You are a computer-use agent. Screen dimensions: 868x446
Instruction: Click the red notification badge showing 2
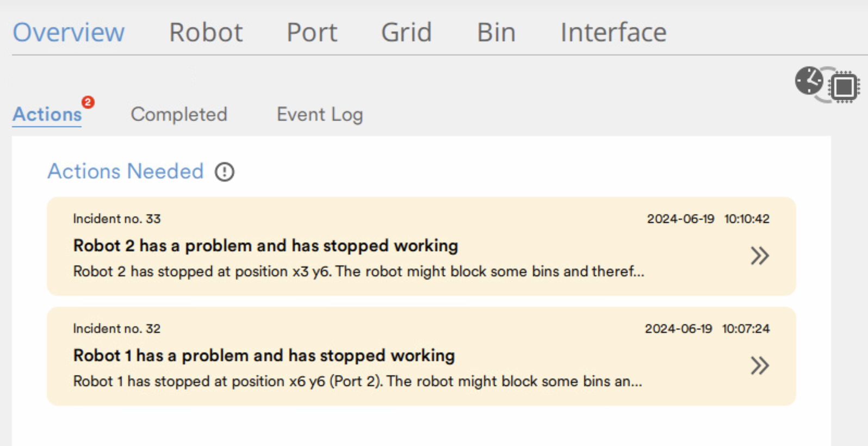[88, 102]
